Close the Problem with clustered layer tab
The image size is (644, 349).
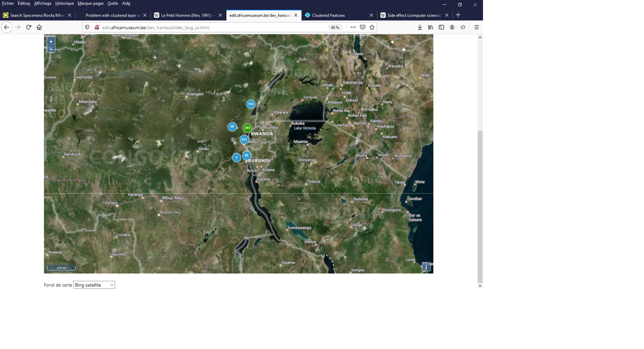[x=145, y=15]
